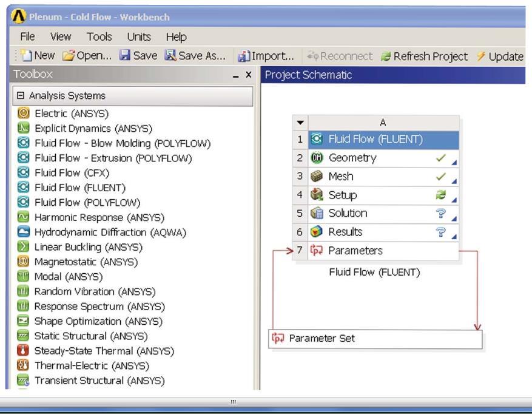
Task: Save the project with the Save button
Action: 138,55
